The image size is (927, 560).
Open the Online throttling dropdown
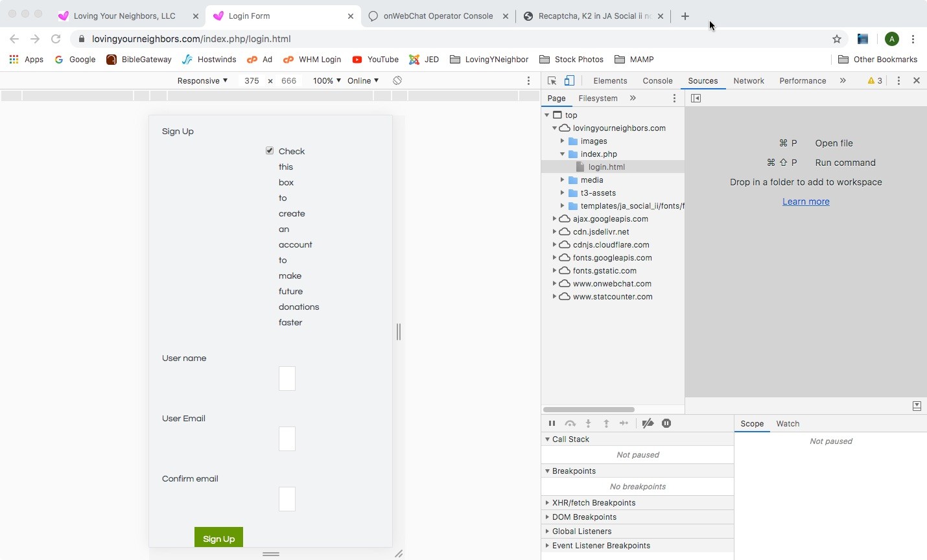pos(362,81)
